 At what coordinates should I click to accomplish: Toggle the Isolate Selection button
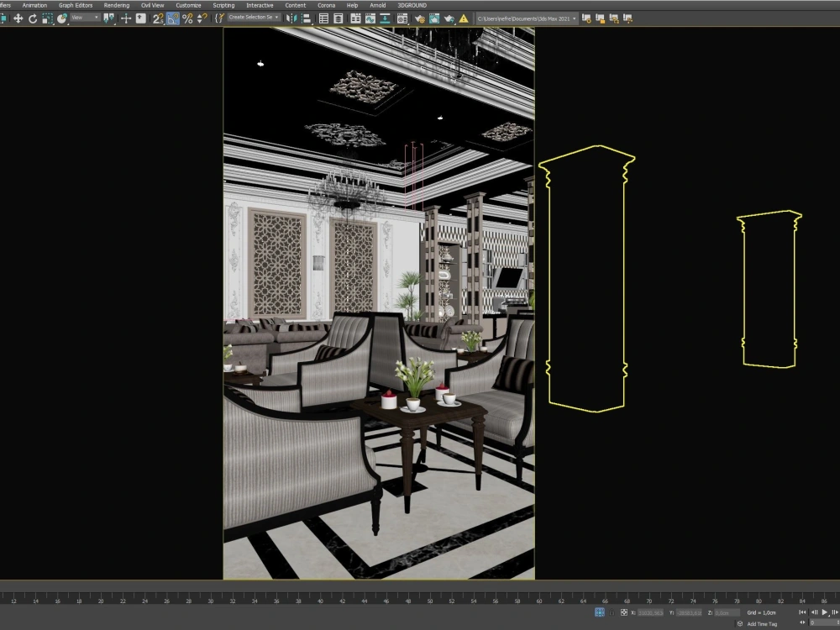click(x=600, y=612)
